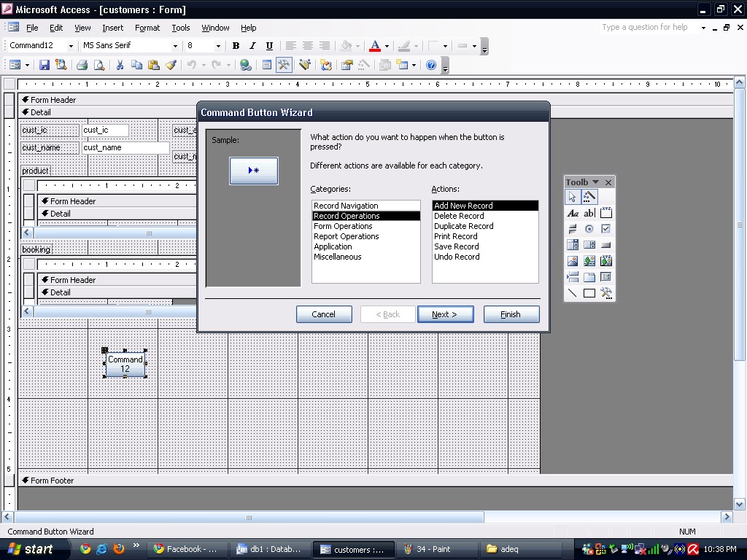
Task: Open the Format menu
Action: 147,28
